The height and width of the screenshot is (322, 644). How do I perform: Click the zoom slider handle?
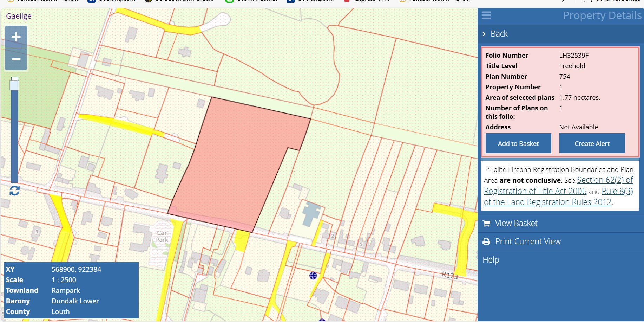pos(14,84)
